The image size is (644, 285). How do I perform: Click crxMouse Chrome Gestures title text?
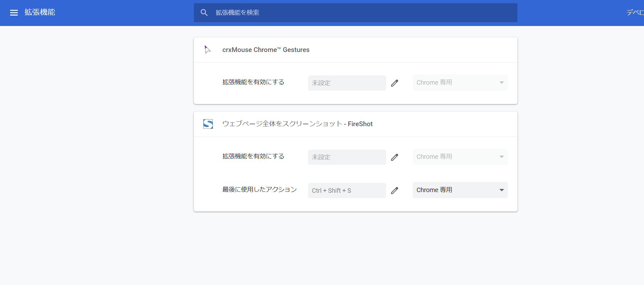(266, 50)
